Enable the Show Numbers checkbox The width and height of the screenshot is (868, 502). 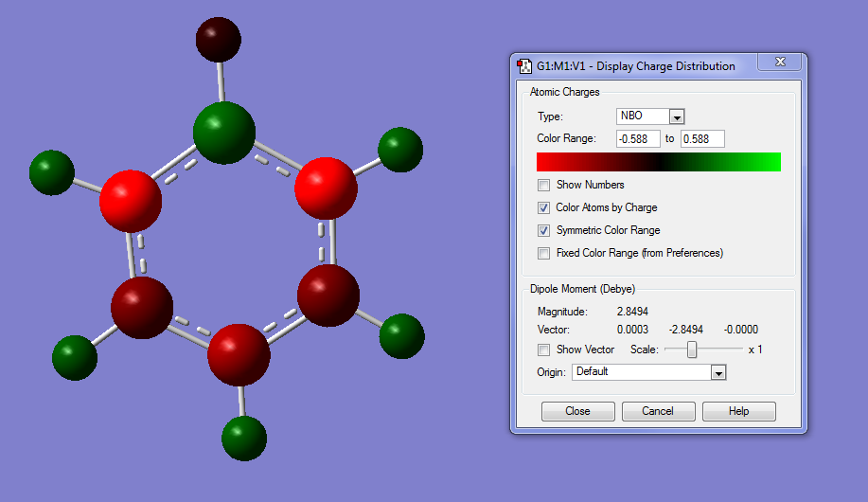click(x=543, y=185)
